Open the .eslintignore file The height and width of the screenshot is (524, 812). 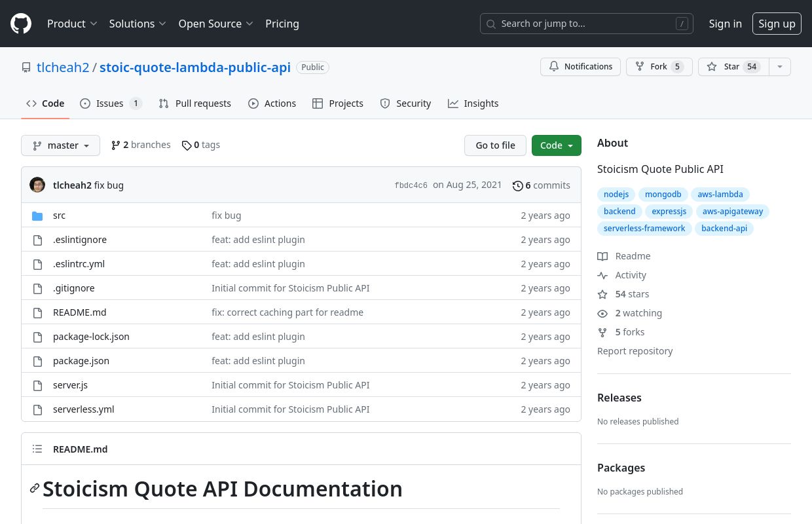(80, 240)
